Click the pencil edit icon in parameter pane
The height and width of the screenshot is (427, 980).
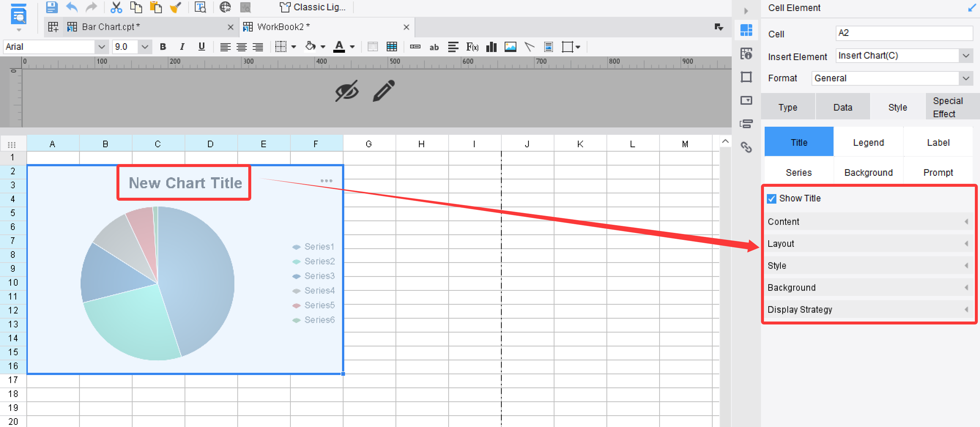pos(384,90)
